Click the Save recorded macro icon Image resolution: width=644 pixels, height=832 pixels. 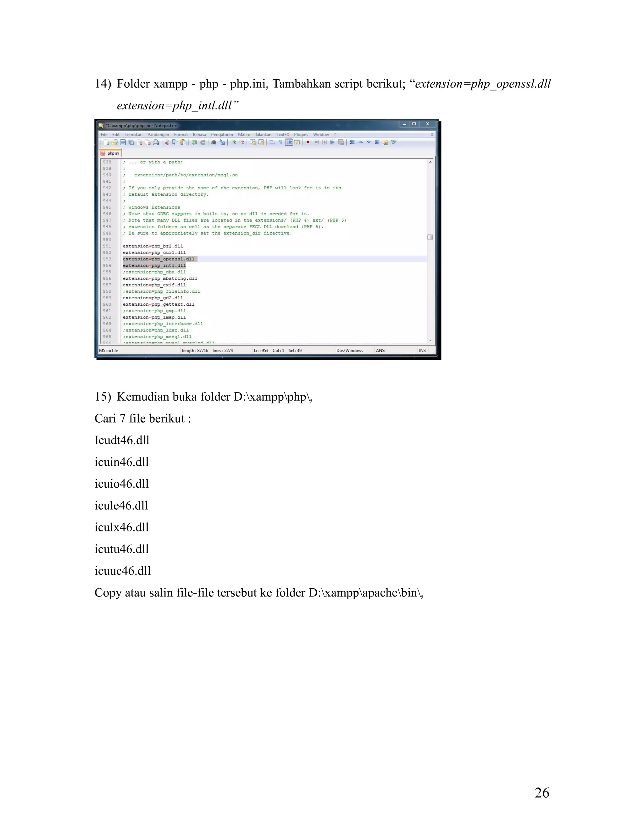[341, 142]
